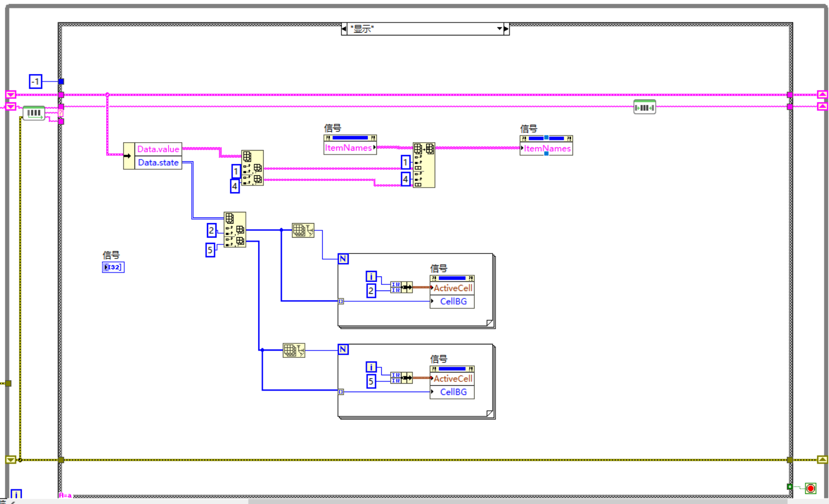Viewport: 829px width, 504px height.
Task: Select the Data.value unbundle element
Action: pos(158,149)
